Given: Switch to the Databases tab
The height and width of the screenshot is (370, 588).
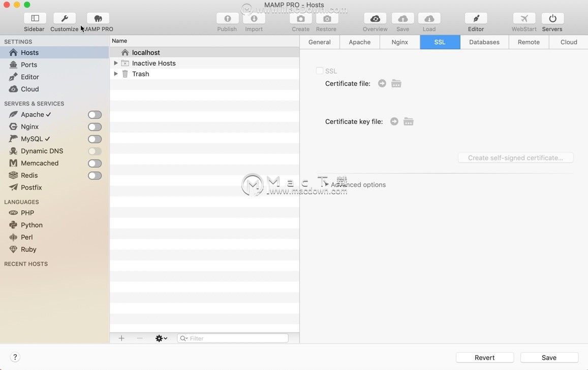Looking at the screenshot, I should (x=484, y=42).
